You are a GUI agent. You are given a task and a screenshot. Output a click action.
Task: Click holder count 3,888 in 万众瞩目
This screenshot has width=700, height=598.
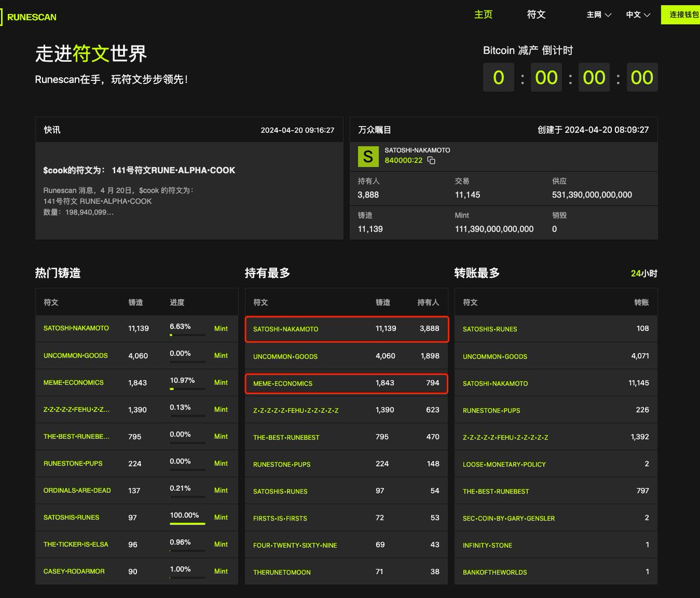point(369,195)
